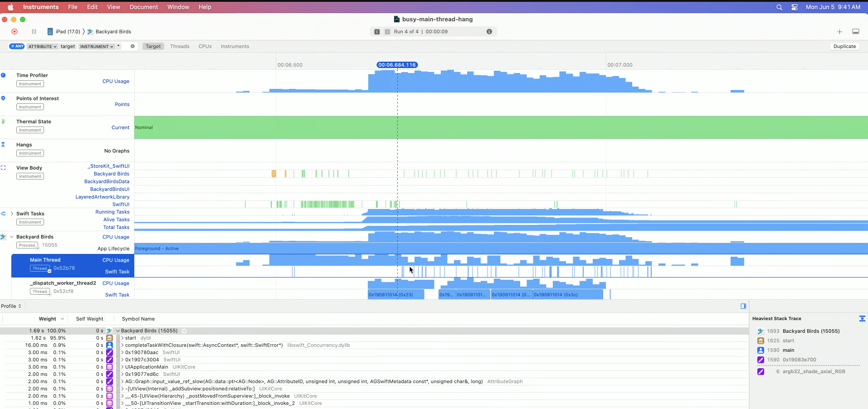868x409 pixels.
Task: Select the iPad (17.0) device icon
Action: point(50,32)
